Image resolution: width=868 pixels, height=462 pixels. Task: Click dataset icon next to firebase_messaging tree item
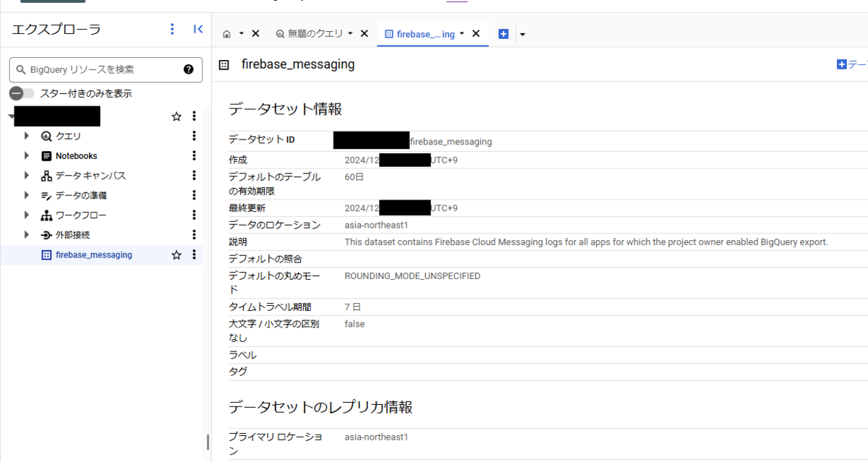(46, 254)
